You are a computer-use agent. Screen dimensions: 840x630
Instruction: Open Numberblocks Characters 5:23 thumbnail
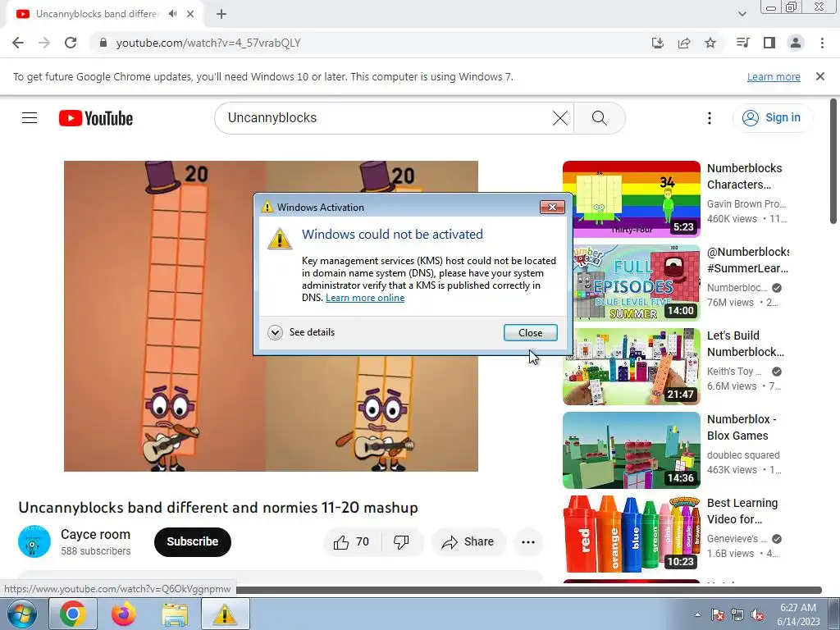coord(631,199)
